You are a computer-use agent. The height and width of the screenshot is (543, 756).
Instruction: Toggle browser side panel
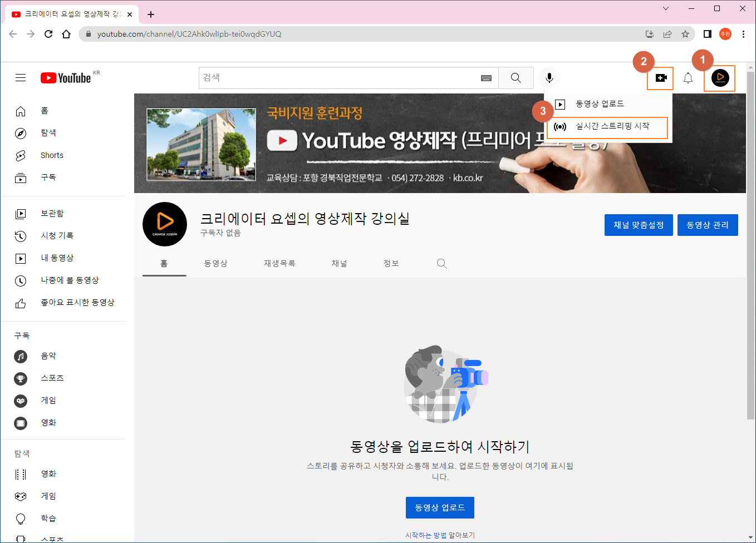point(708,34)
